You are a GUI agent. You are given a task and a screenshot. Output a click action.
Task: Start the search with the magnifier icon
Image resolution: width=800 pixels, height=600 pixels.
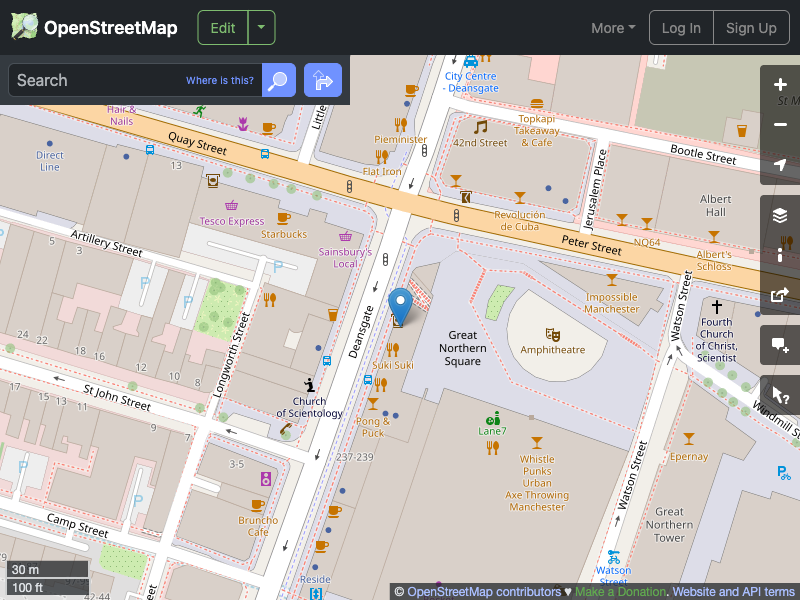click(278, 80)
